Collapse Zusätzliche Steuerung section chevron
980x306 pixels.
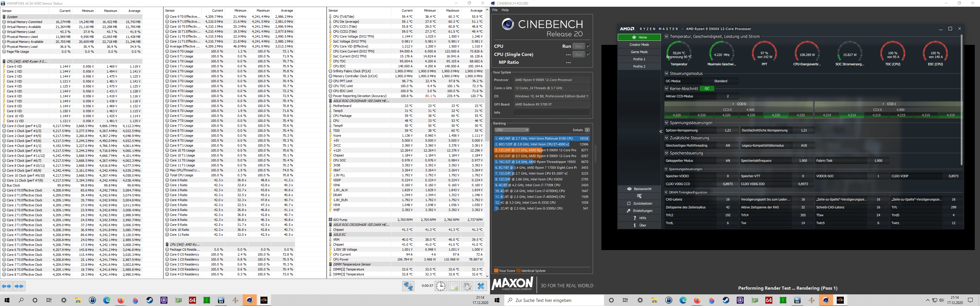666,138
